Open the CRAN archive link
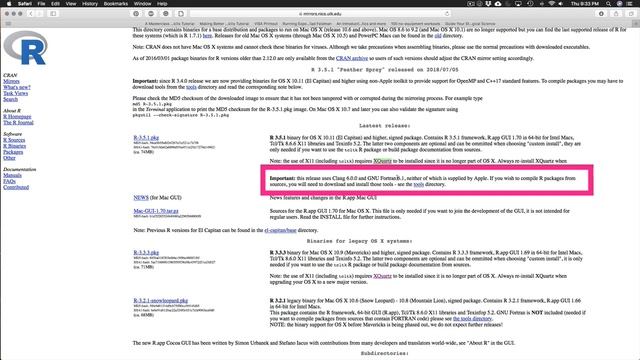Screen dimensions: 640x360 (352, 58)
